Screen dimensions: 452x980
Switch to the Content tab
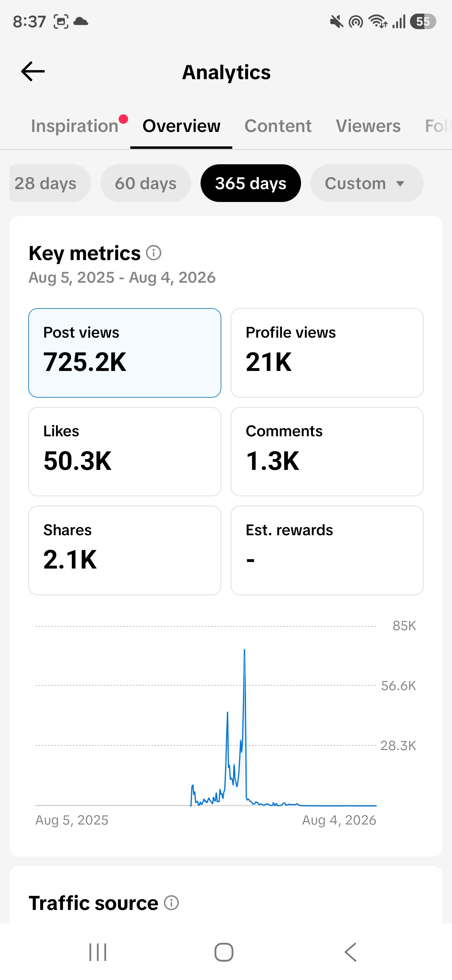coord(278,126)
